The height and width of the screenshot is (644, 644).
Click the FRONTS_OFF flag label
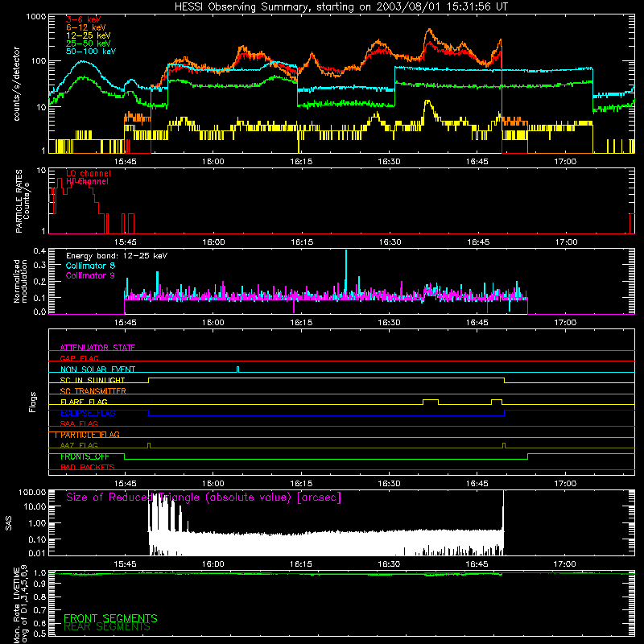(85, 456)
